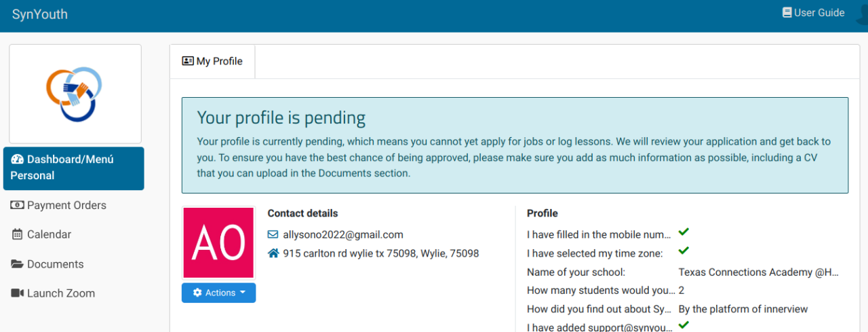Click the mobile number filled checkmark
The width and height of the screenshot is (868, 332).
click(x=684, y=232)
